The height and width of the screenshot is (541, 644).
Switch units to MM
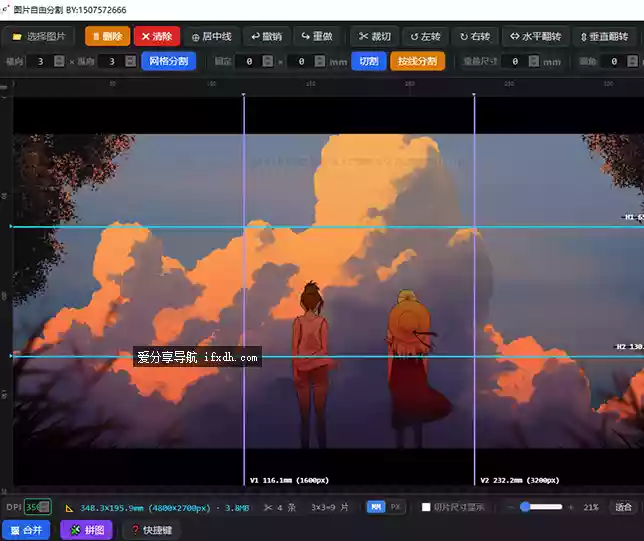click(376, 507)
